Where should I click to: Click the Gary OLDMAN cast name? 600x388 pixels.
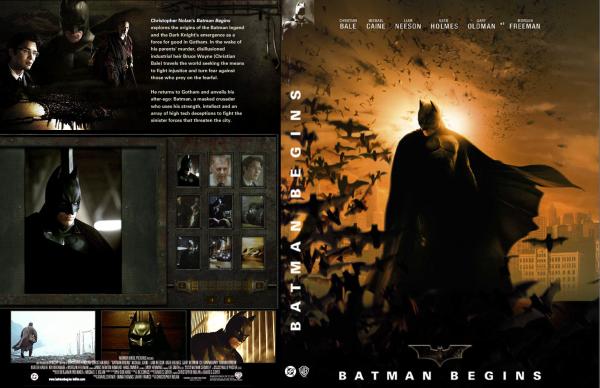481,24
